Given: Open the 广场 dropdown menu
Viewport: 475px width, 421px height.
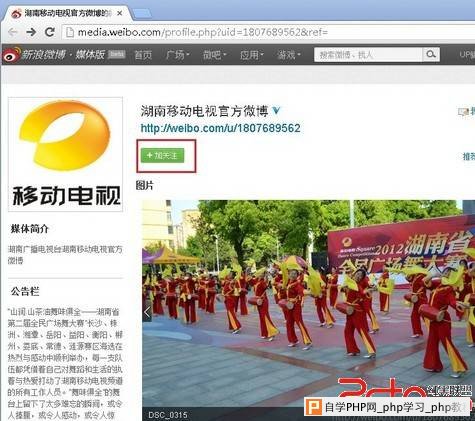Looking at the screenshot, I should point(177,55).
